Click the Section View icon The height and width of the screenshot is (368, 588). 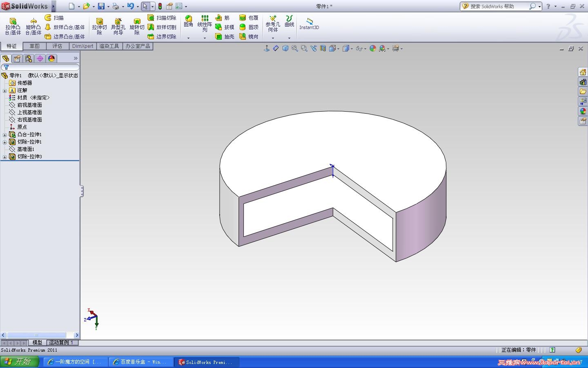point(323,48)
